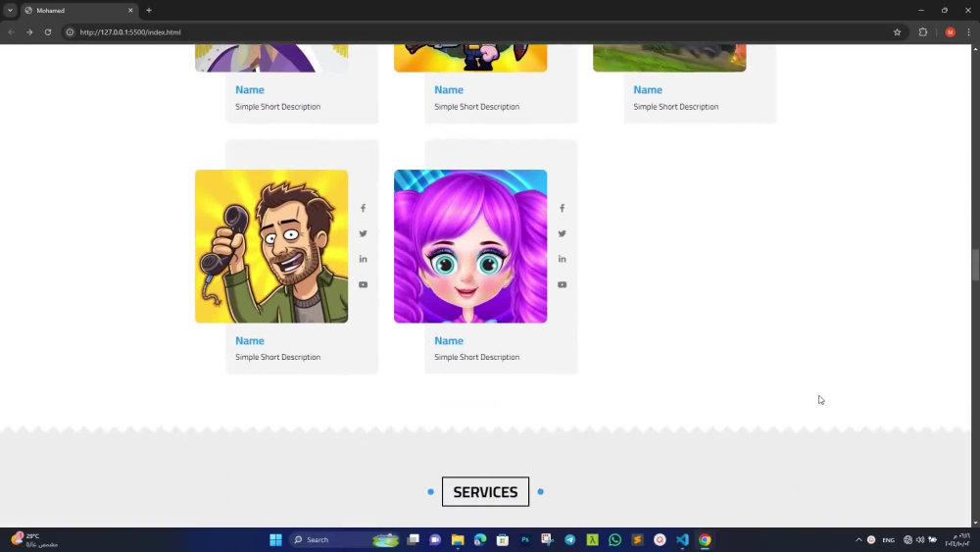Reload the page with the refresh icon
980x552 pixels.
point(47,32)
